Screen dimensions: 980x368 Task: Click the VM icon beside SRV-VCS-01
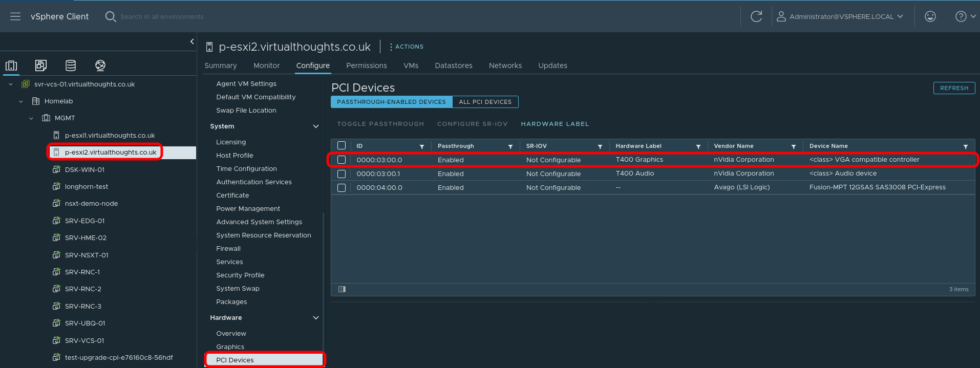pos(56,340)
